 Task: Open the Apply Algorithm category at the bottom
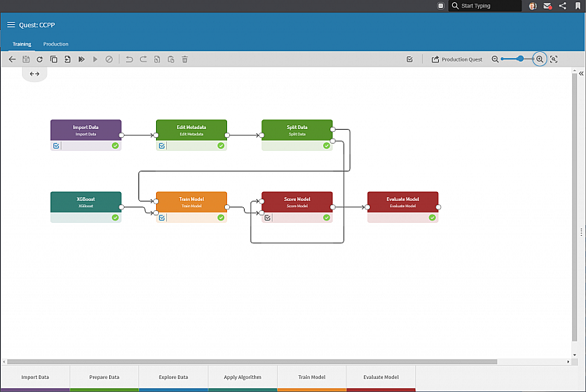(242, 377)
